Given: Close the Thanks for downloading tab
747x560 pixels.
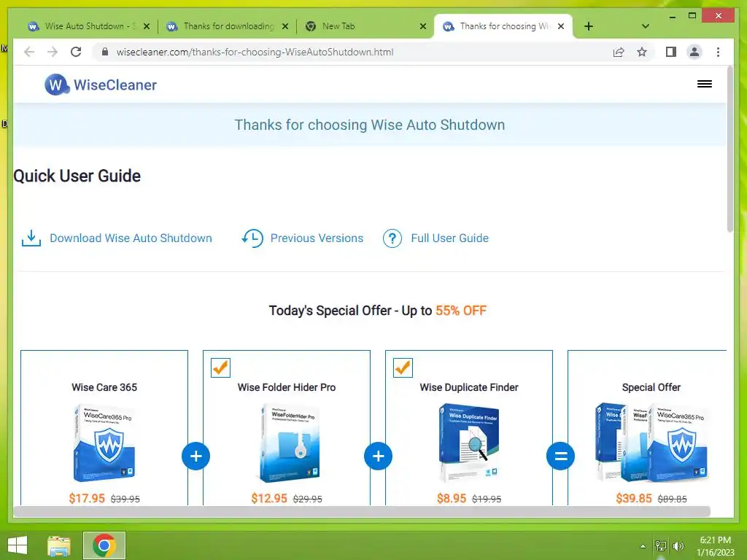Looking at the screenshot, I should [285, 27].
